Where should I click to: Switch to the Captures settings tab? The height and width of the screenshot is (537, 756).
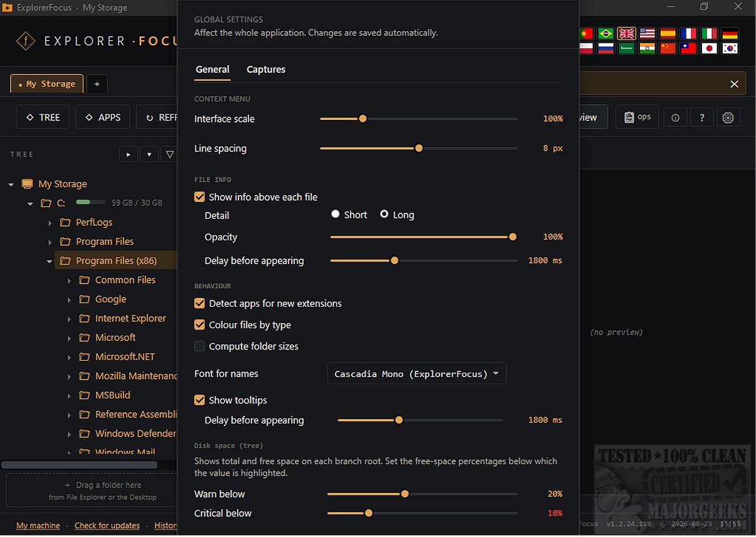266,70
